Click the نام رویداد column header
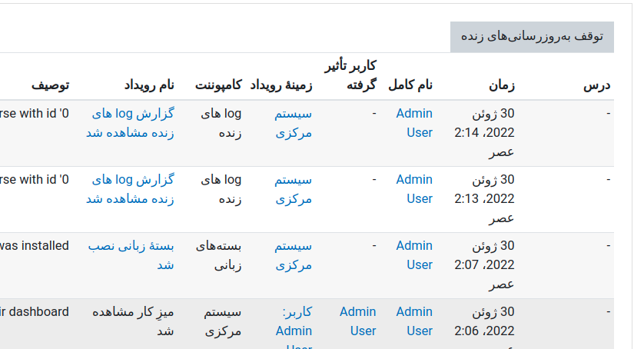Viewport: 644px width, 349px height. click(150, 85)
